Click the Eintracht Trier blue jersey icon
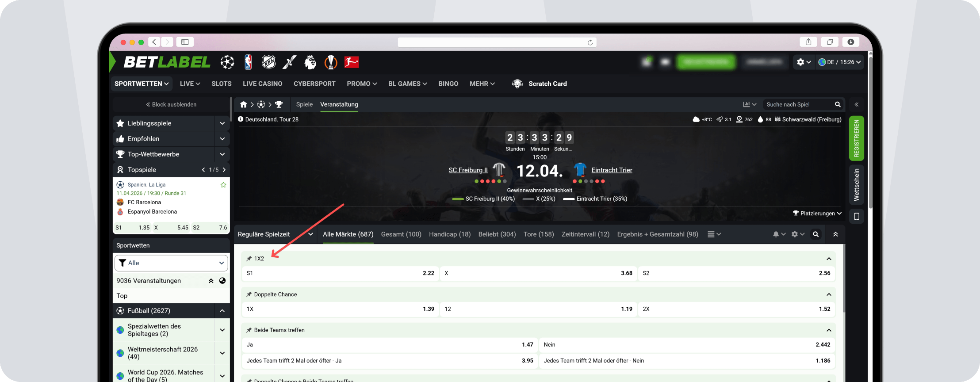 580,170
